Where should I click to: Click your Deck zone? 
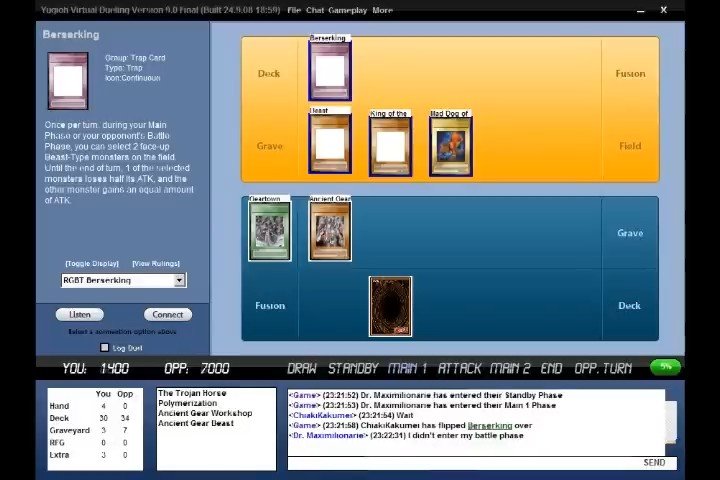[x=630, y=305]
